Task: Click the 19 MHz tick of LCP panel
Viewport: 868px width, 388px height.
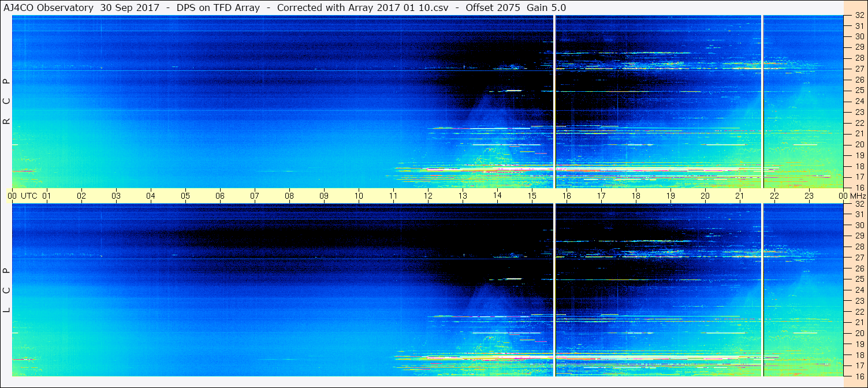Action: point(859,344)
